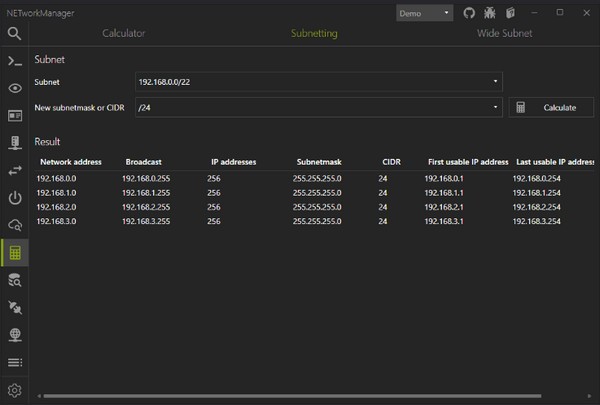
Task: Switch to the Calculator tab
Action: point(124,33)
